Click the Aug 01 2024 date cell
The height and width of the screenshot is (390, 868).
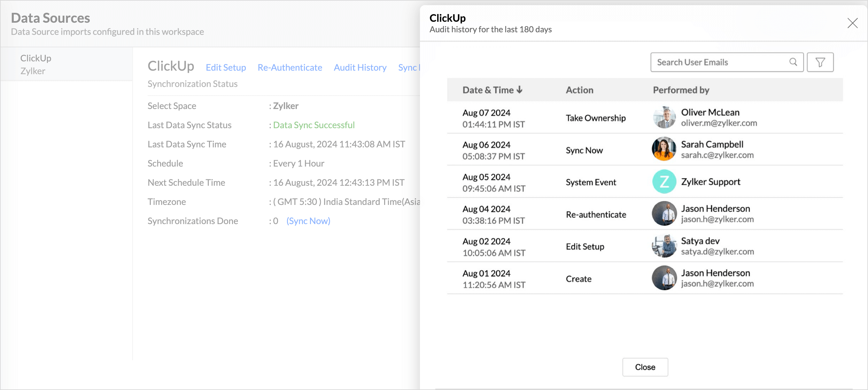point(494,279)
